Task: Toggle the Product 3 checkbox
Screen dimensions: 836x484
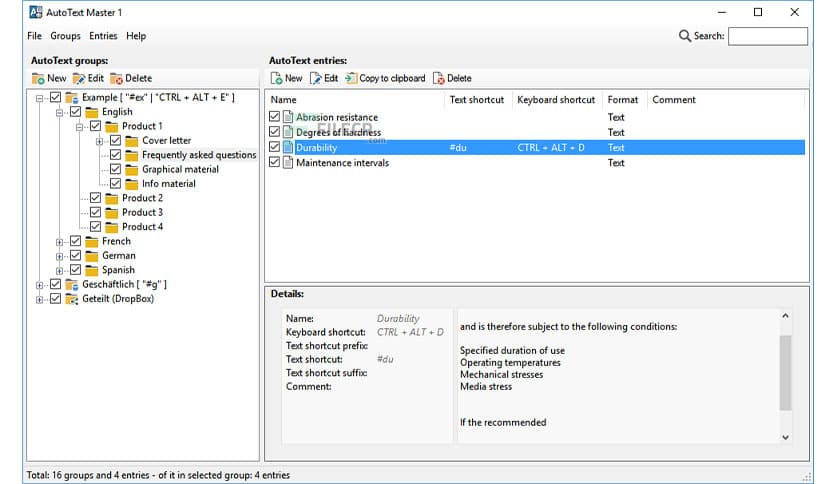Action: [95, 212]
